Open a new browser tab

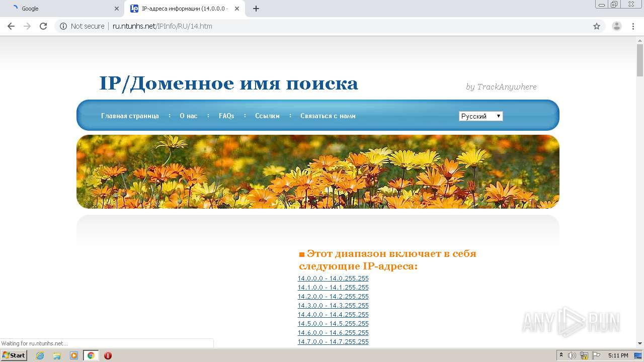(x=256, y=9)
